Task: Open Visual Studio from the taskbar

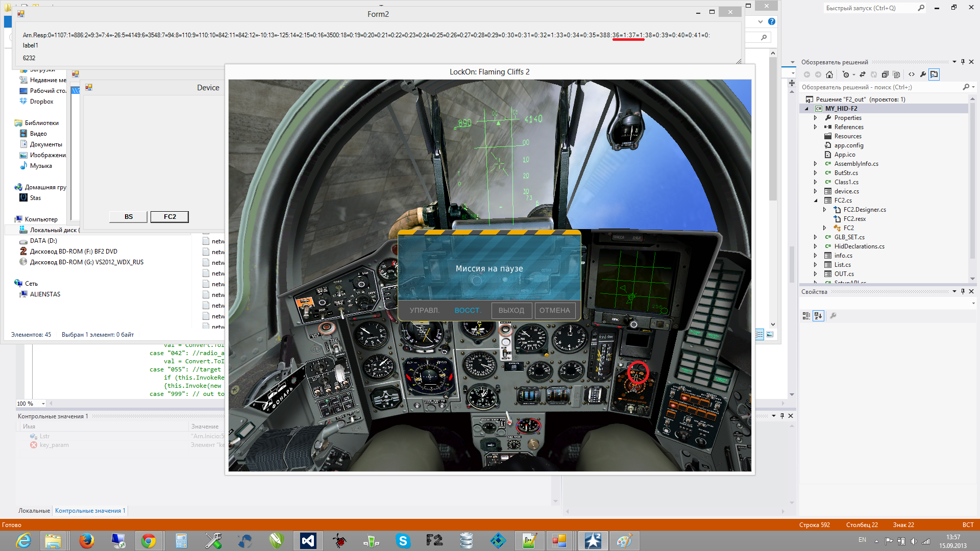Action: point(308,541)
